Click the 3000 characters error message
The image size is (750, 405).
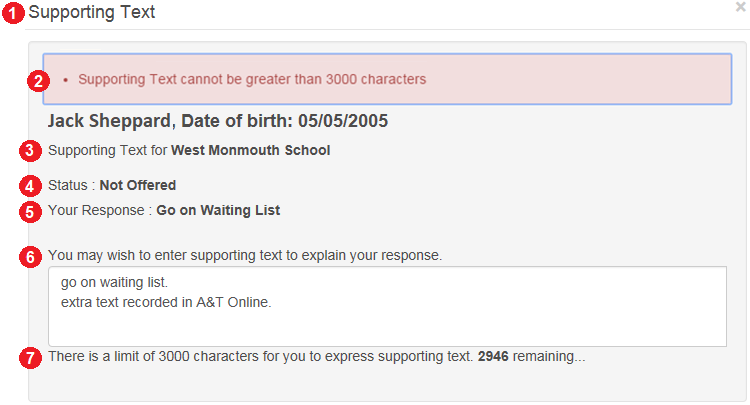click(252, 79)
